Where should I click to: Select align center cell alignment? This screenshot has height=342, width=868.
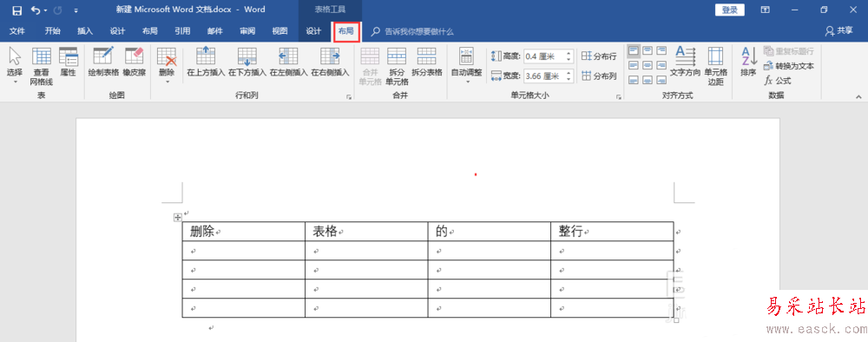pyautogui.click(x=648, y=65)
